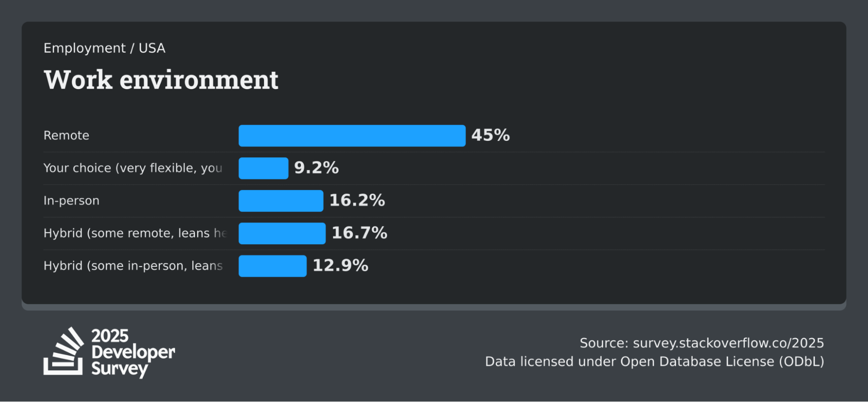Click the 45% value label
The image size is (868, 402).
[490, 135]
